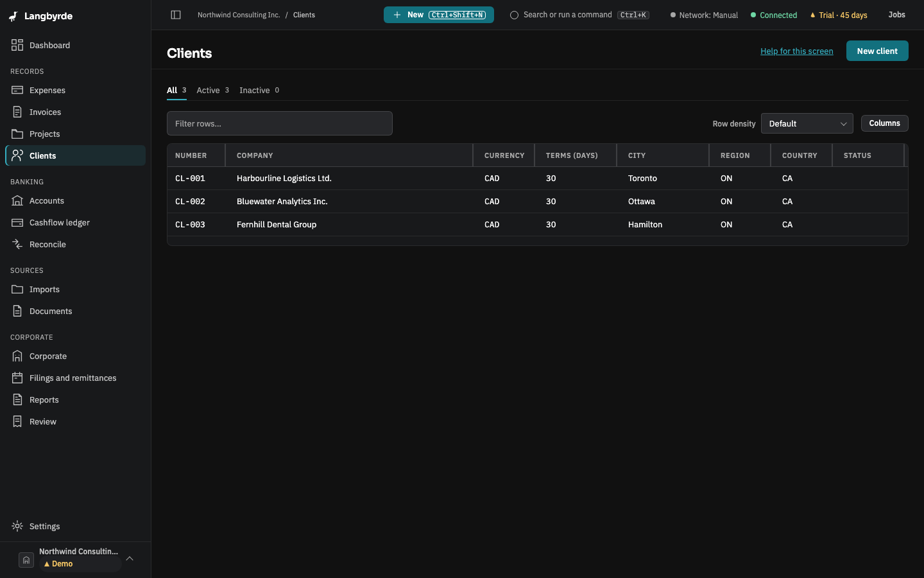Image resolution: width=924 pixels, height=578 pixels.
Task: Click the Documents file icon
Action: tap(17, 311)
